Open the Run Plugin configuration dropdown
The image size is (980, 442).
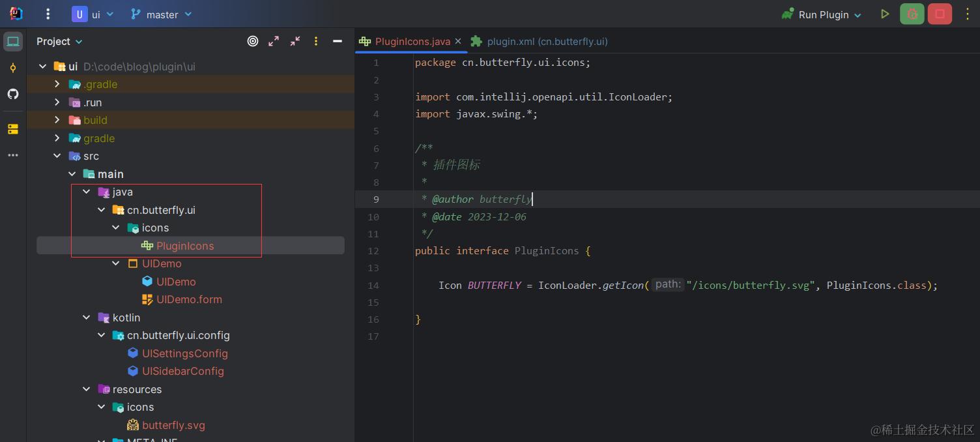tap(822, 14)
